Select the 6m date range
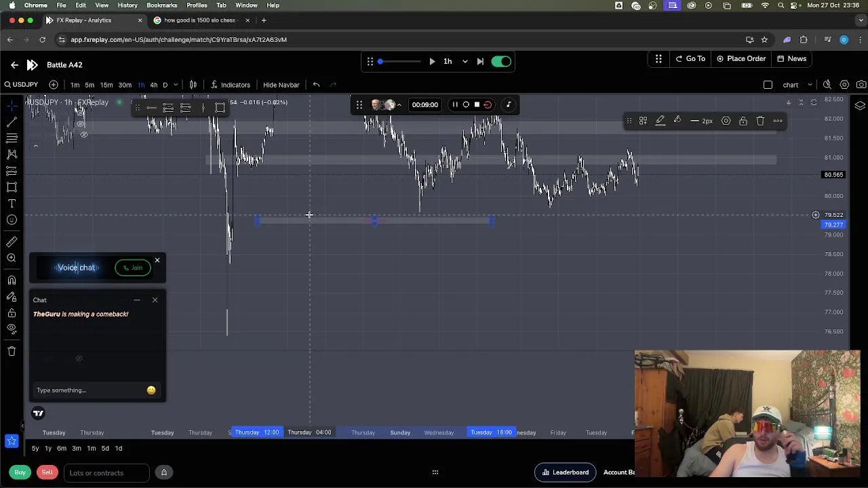This screenshot has height=488, width=868. pyautogui.click(x=62, y=448)
